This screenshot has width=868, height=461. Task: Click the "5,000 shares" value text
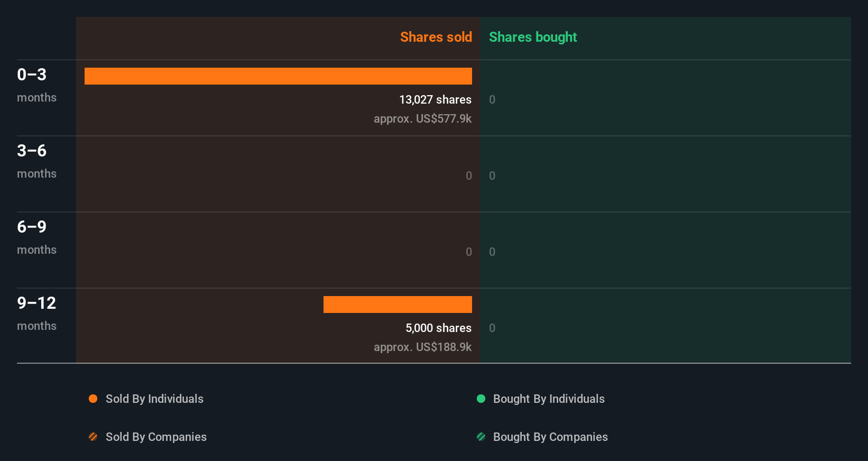pos(438,328)
